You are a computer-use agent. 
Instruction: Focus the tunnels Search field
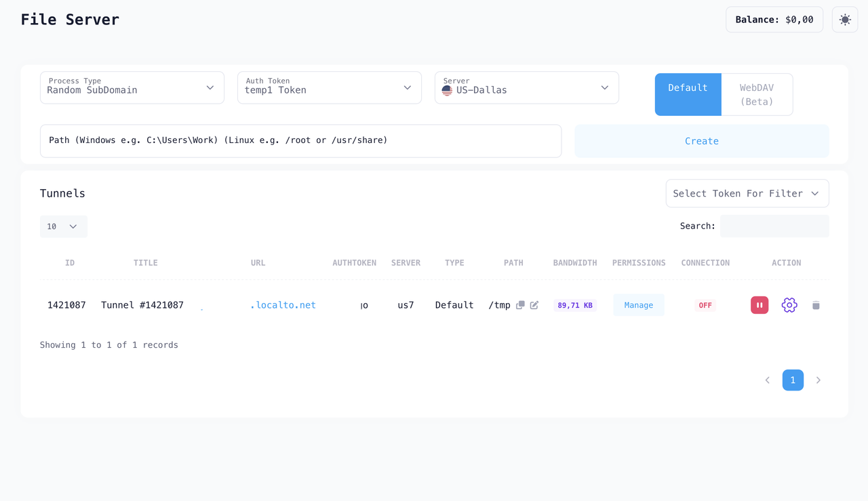[774, 226]
